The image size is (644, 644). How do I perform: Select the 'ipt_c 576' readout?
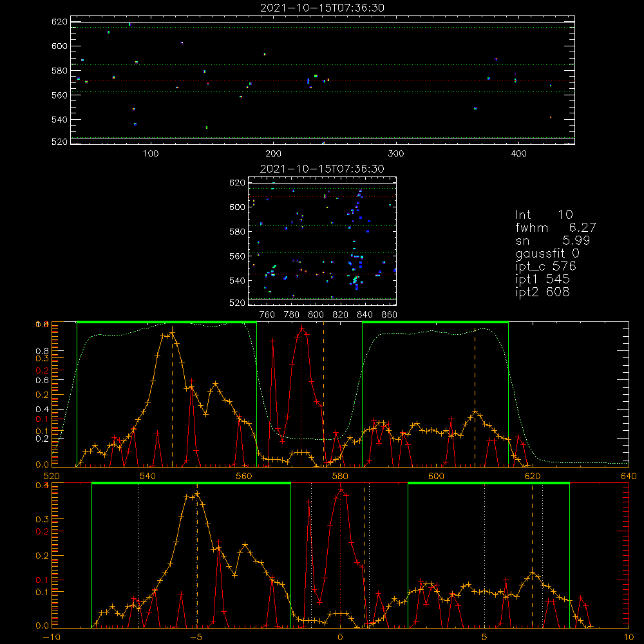click(546, 267)
